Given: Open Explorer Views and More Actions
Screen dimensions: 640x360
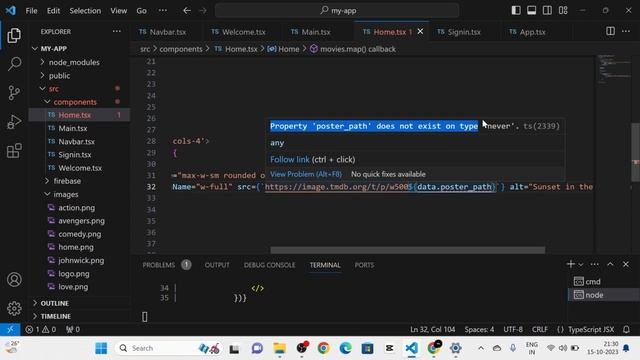Looking at the screenshot, I should [117, 31].
